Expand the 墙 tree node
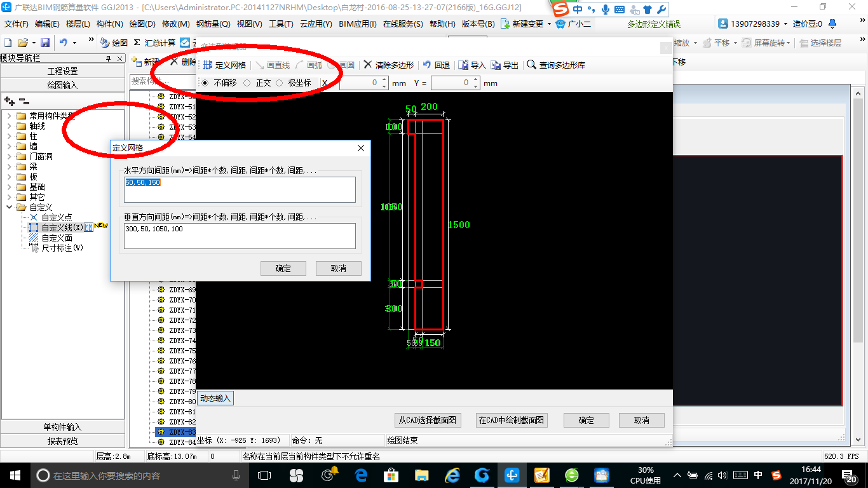This screenshot has height=488, width=868. (9, 146)
